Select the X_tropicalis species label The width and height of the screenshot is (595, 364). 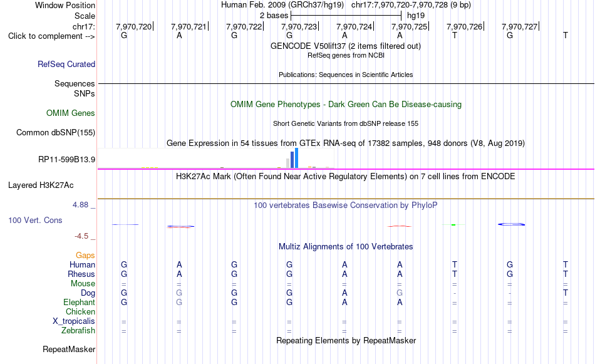[x=74, y=321]
